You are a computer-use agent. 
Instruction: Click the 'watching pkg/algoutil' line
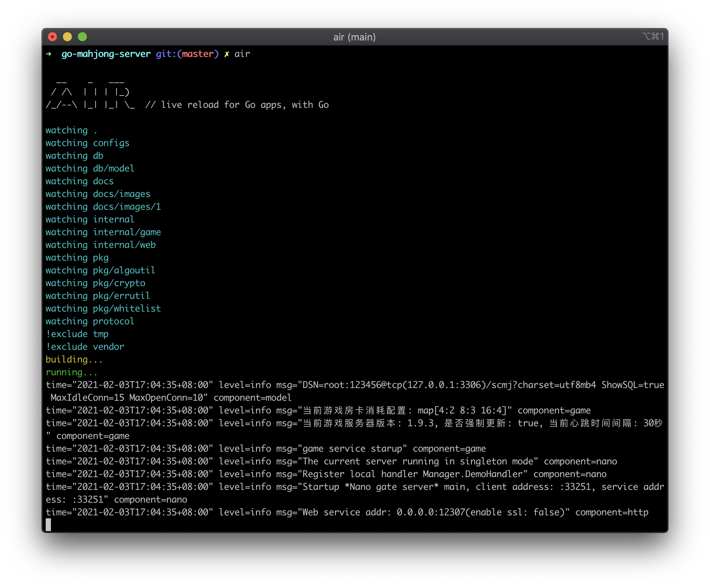coord(100,270)
